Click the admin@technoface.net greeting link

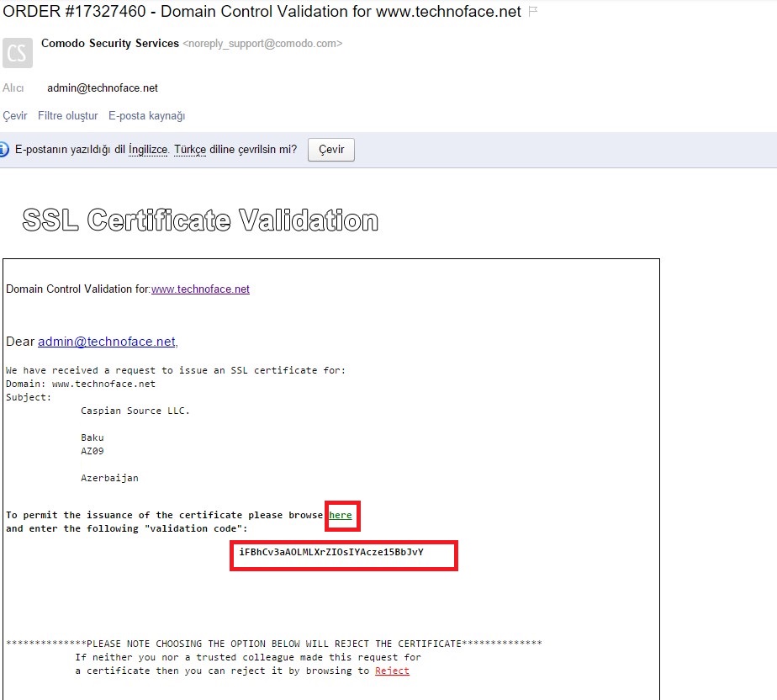point(107,342)
